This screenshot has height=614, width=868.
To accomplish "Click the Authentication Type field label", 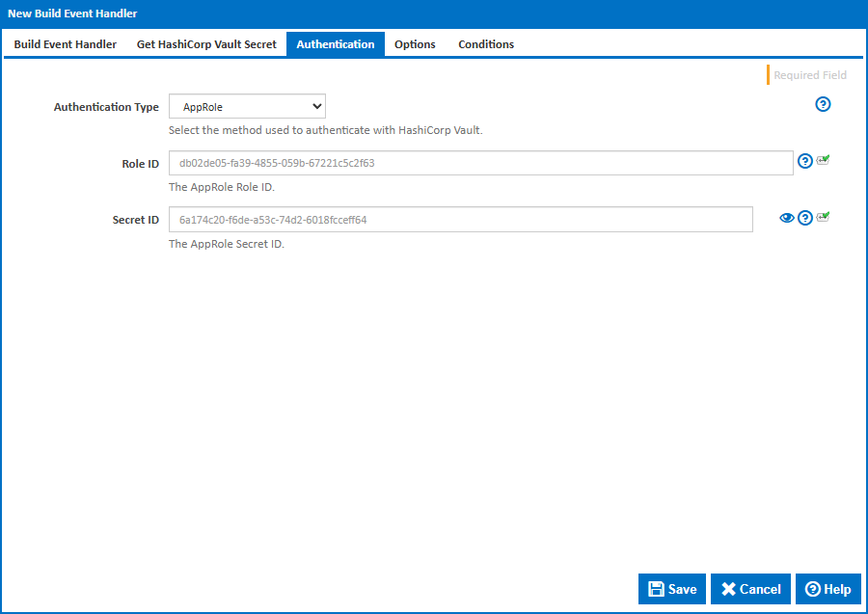I will 106,107.
